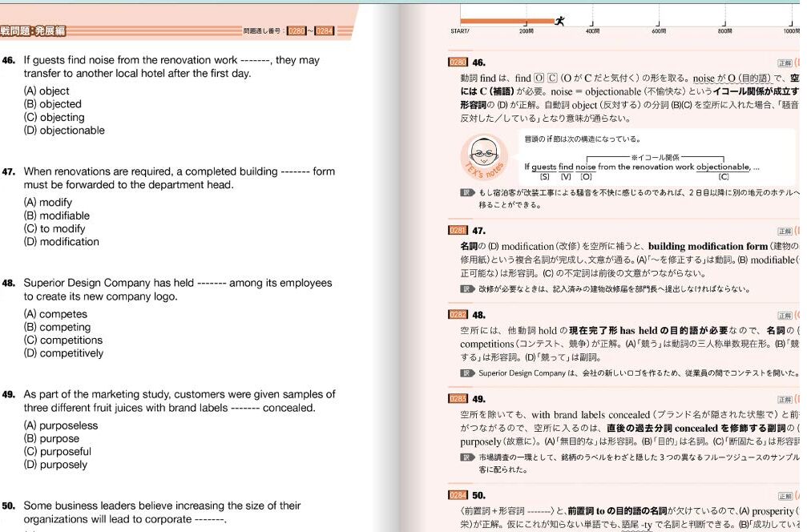Click the [V] label under "find" in the note
The image size is (807, 532).
[x=566, y=177]
